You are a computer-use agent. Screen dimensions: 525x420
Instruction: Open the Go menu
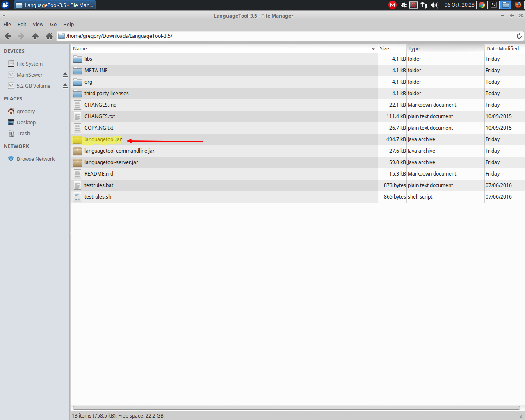click(x=53, y=24)
